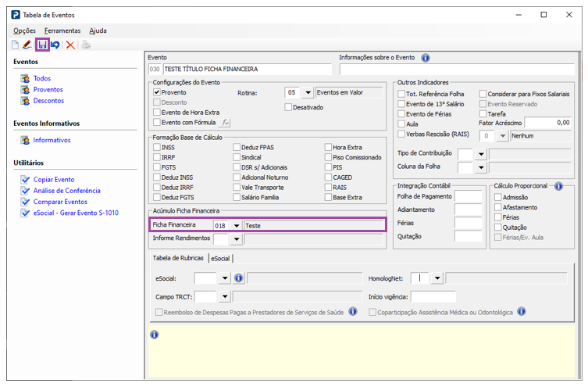This screenshot has height=387, width=588.
Task: Select Proventos in the Eventos list
Action: click(x=48, y=90)
